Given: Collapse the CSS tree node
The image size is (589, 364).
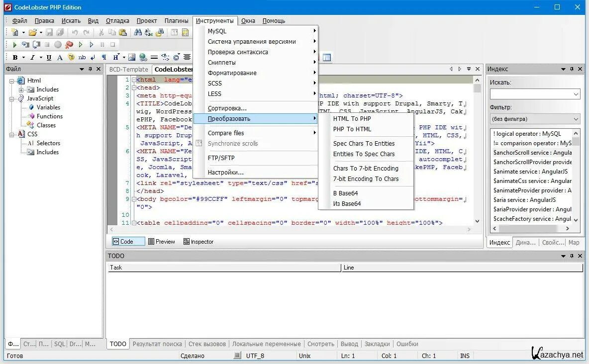Looking at the screenshot, I should 11,134.
